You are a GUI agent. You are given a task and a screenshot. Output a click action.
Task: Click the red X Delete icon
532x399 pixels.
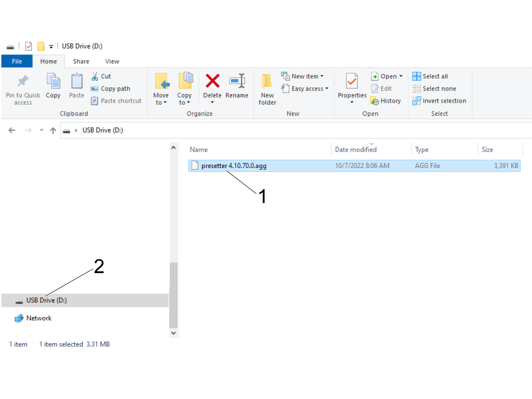pos(212,81)
